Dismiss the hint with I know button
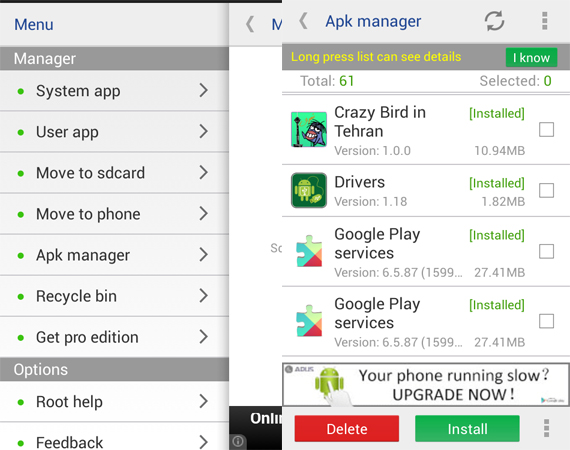 (531, 57)
